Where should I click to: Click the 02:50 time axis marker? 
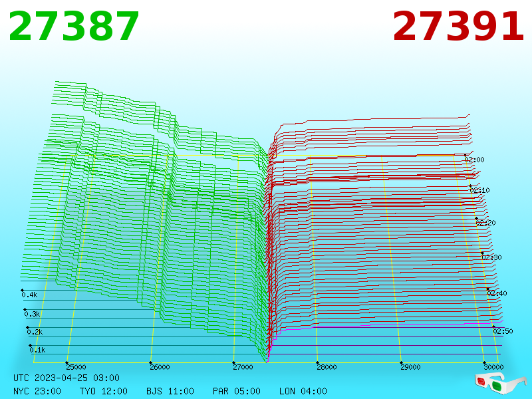click(x=503, y=331)
